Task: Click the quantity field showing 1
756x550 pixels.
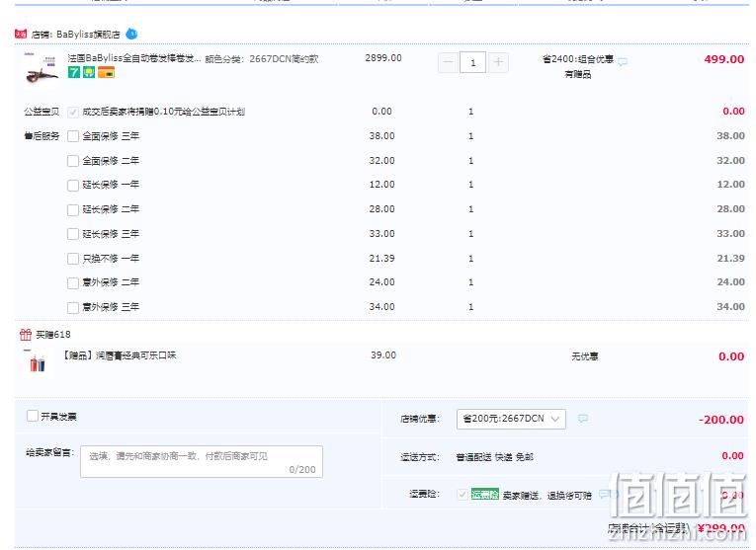Action: [473, 62]
